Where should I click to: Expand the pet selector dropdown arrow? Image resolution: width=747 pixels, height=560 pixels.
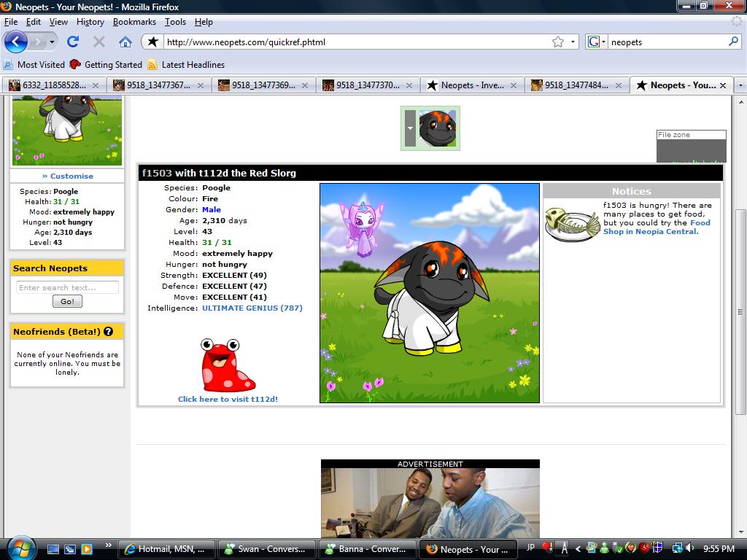point(410,128)
